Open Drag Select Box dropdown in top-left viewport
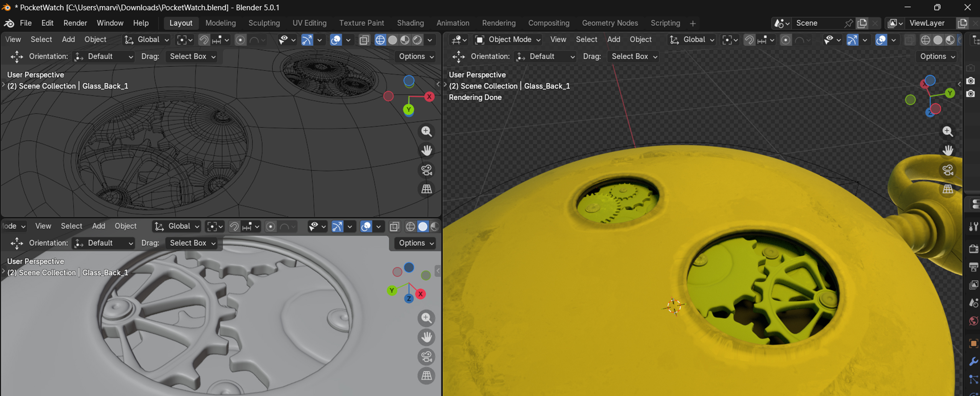Viewport: 980px width, 396px height. tap(192, 56)
